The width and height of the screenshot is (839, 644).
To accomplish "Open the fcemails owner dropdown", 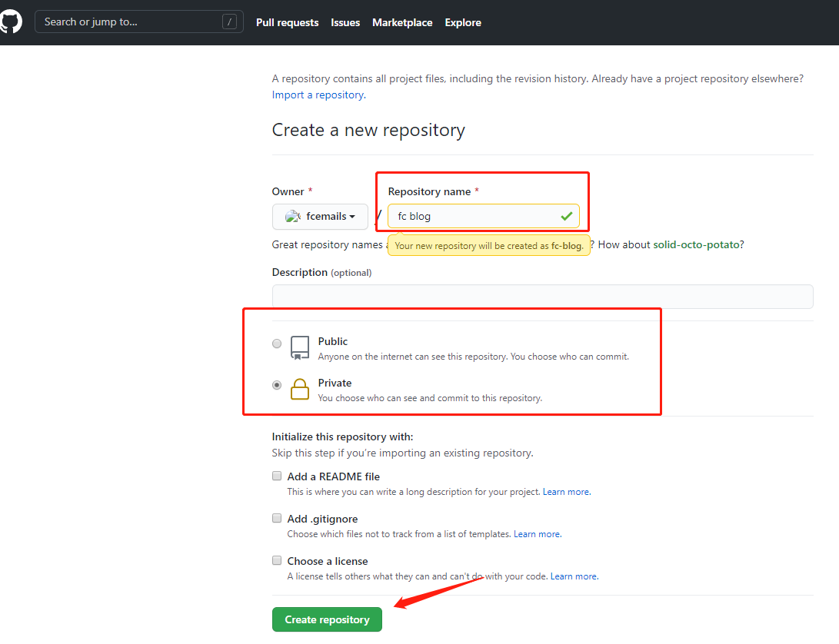I will (x=320, y=217).
